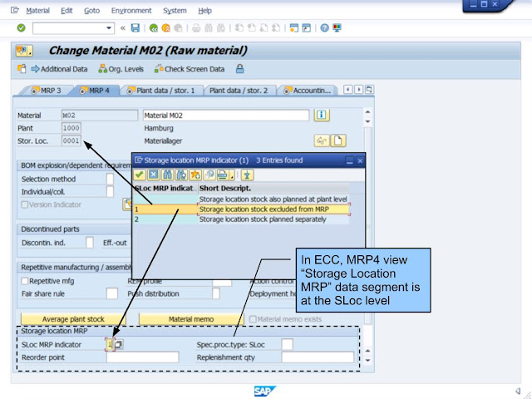532x399 pixels.
Task: Show next tabs with the right tab arrow
Action: (358, 90)
